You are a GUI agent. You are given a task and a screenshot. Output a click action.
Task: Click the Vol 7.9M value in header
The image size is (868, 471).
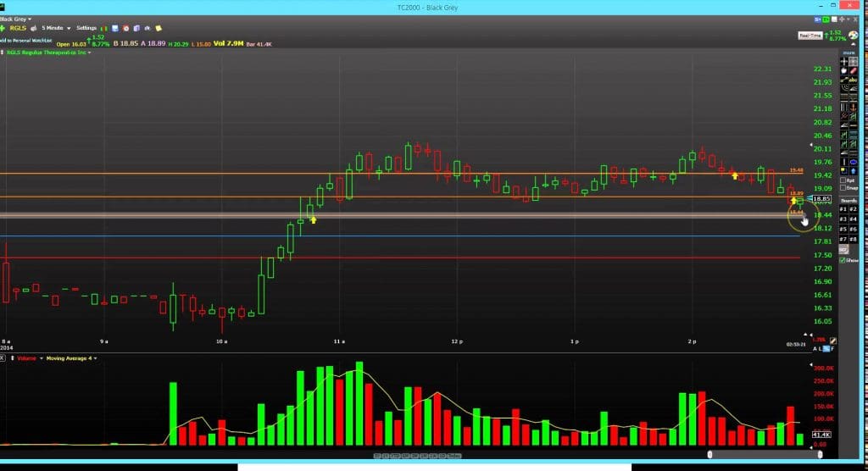pyautogui.click(x=228, y=43)
